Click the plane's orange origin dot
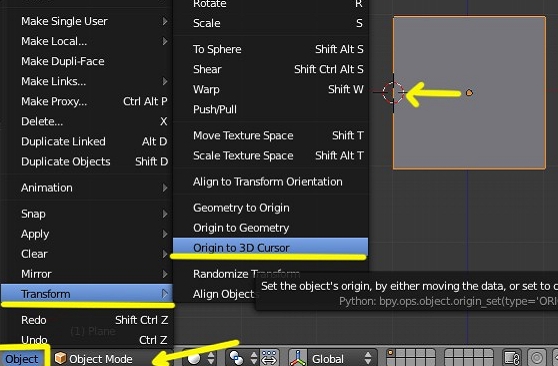The height and width of the screenshot is (366, 558). pos(469,93)
